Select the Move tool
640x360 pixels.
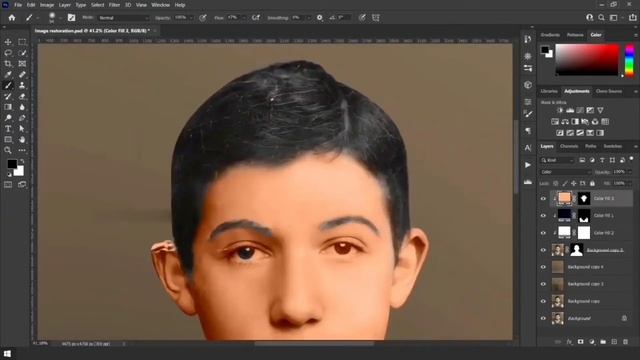click(8, 42)
